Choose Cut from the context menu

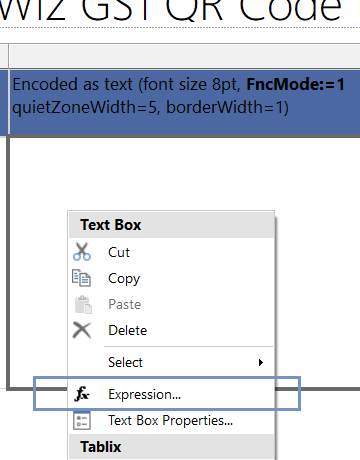pyautogui.click(x=171, y=252)
